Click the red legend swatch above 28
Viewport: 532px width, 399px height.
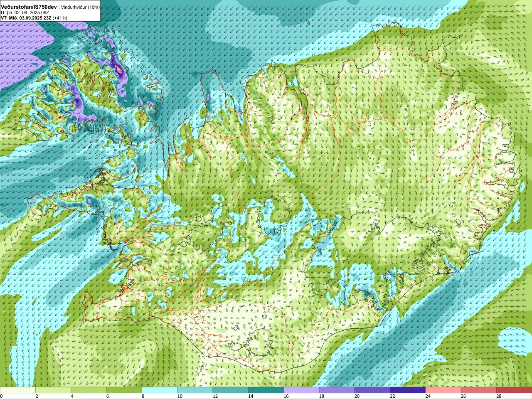(515, 390)
